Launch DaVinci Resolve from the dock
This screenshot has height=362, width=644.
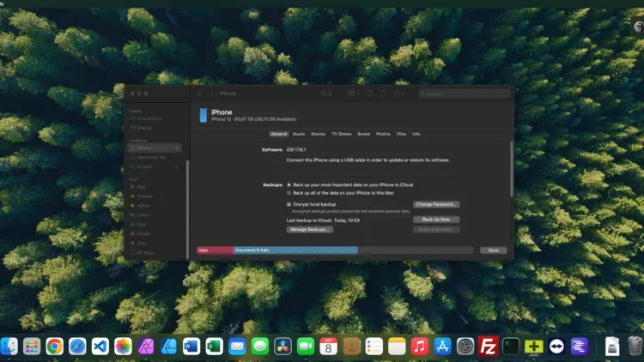(x=283, y=347)
